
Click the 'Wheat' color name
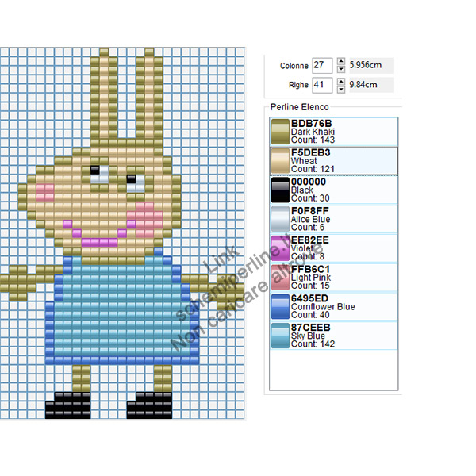coord(304,161)
